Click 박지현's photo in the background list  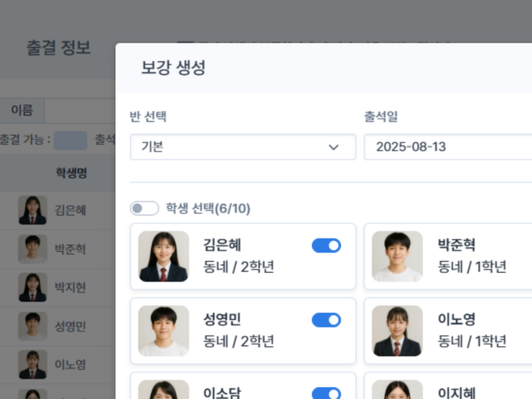point(33,287)
